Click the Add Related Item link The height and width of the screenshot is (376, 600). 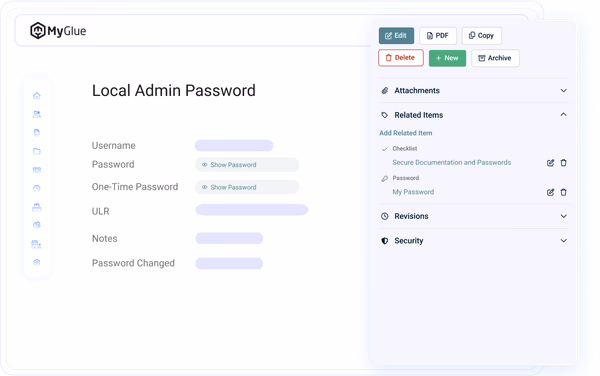[406, 133]
